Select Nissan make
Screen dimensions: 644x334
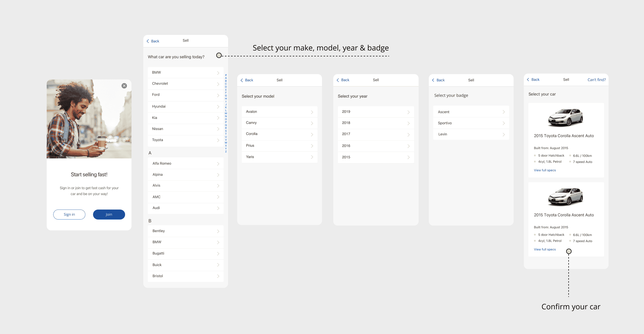click(186, 129)
